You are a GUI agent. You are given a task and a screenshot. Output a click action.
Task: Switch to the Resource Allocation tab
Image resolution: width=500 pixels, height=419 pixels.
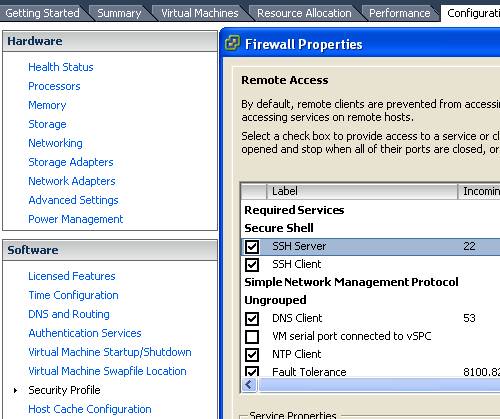(x=304, y=13)
